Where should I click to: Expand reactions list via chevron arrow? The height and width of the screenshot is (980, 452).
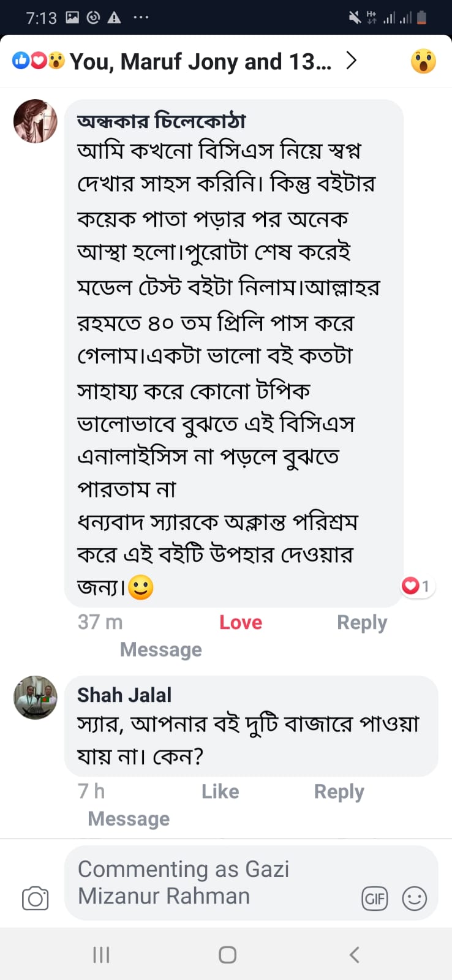352,61
